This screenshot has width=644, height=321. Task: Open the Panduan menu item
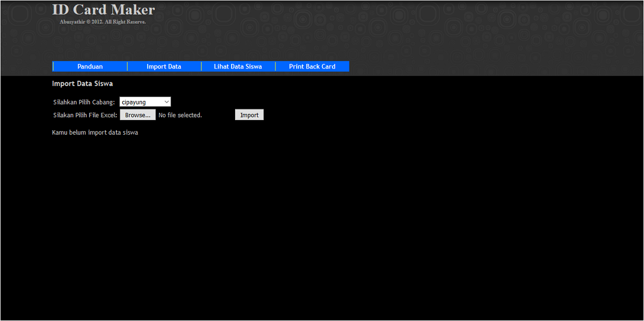[90, 66]
